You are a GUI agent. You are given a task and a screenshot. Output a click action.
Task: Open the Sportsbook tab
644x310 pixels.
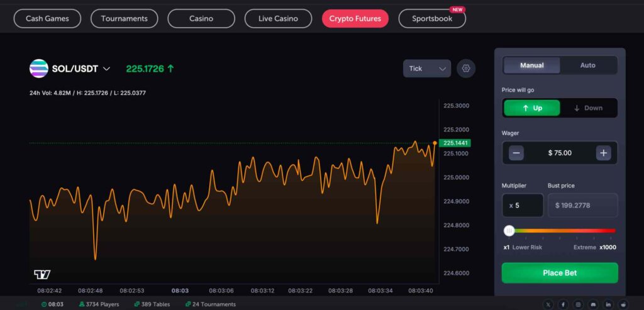coord(432,18)
